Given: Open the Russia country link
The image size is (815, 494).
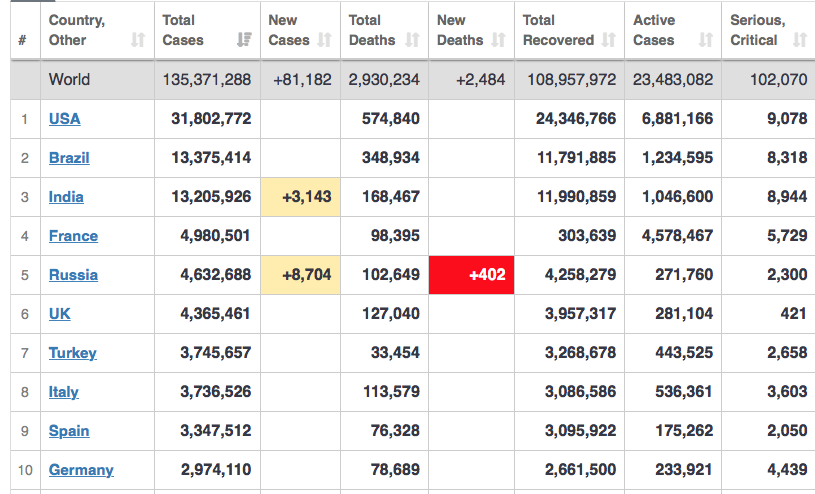Looking at the screenshot, I should (x=73, y=275).
